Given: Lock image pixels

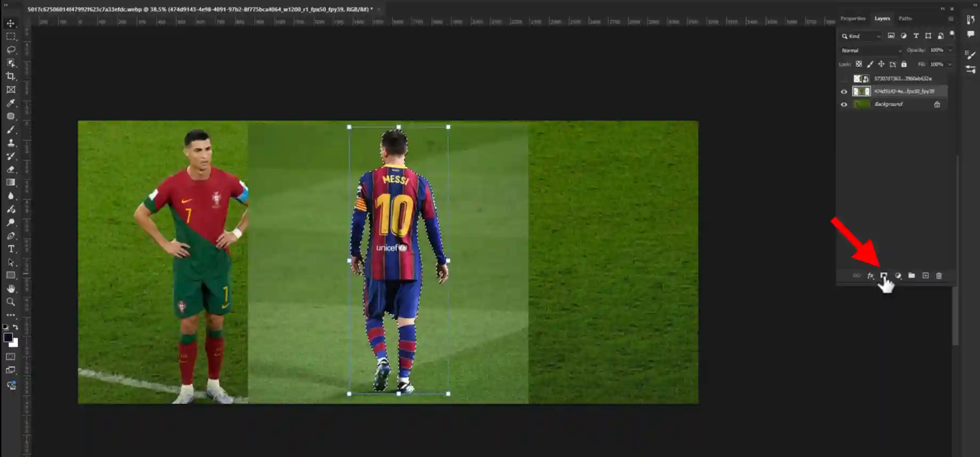Looking at the screenshot, I should pyautogui.click(x=870, y=64).
